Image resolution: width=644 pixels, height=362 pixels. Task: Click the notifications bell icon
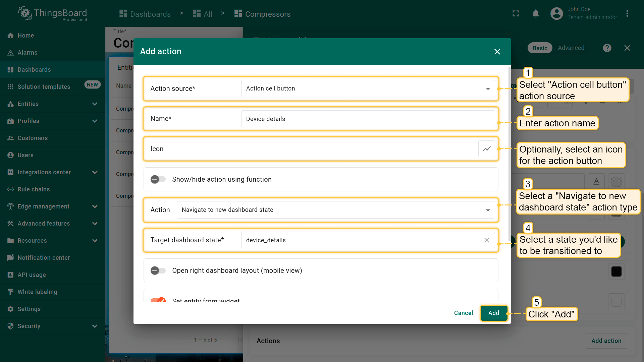pyautogui.click(x=536, y=14)
